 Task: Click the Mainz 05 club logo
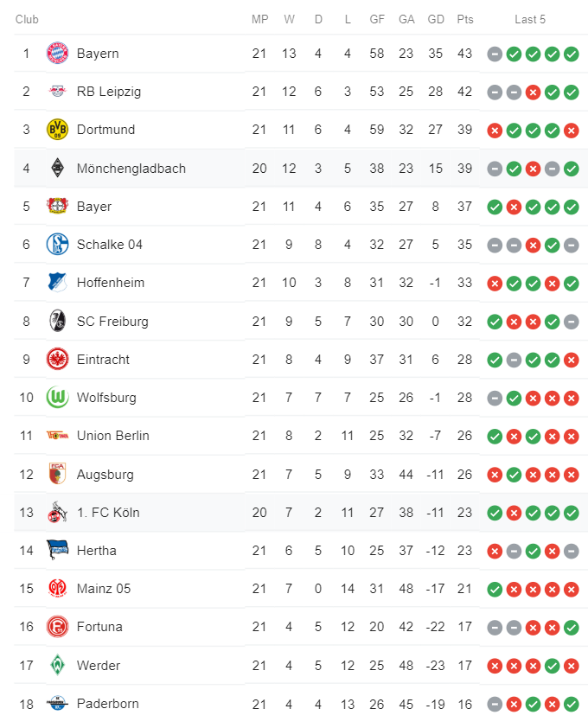(58, 588)
